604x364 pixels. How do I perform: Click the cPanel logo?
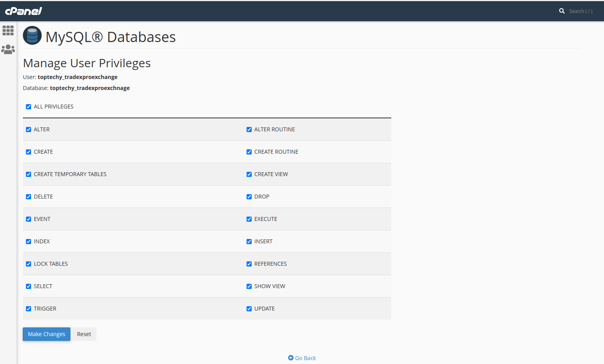[x=24, y=11]
